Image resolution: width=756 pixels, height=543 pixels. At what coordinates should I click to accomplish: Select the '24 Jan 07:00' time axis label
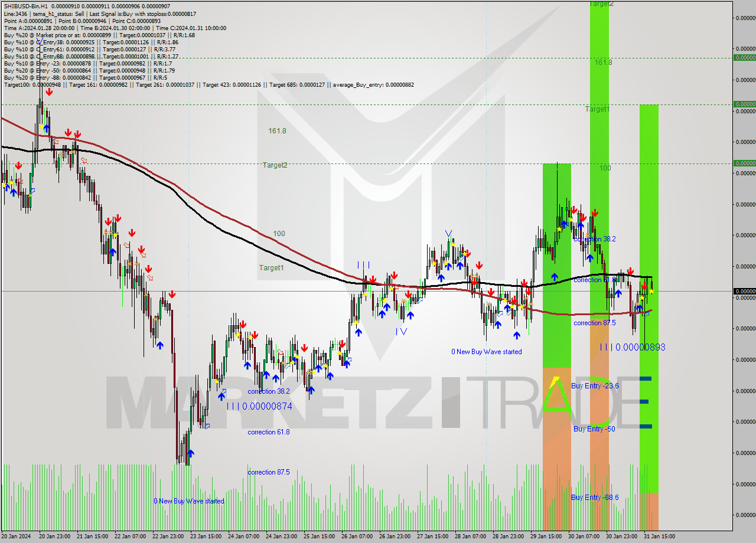coord(243,537)
